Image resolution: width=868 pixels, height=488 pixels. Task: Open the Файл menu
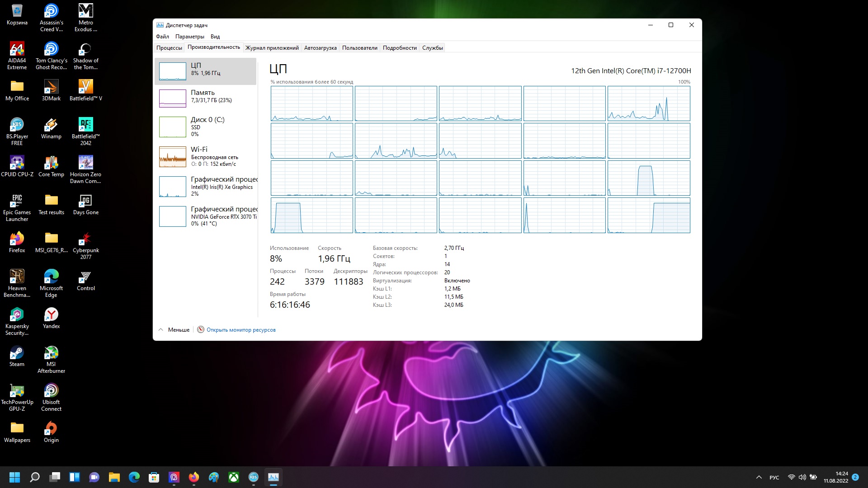(x=162, y=37)
